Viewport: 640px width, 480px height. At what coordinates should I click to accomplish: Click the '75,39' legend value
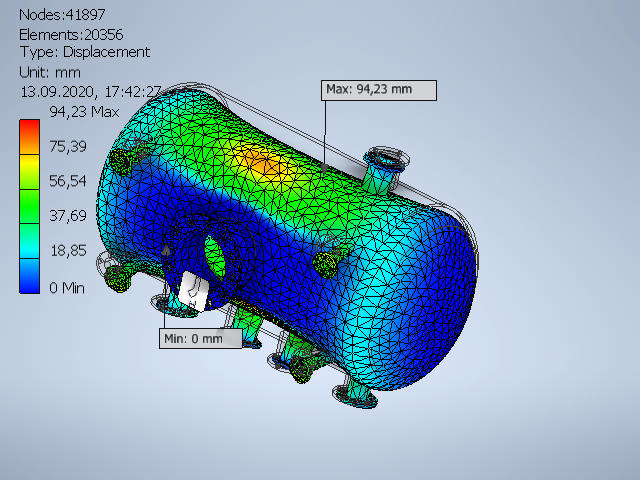pyautogui.click(x=68, y=146)
